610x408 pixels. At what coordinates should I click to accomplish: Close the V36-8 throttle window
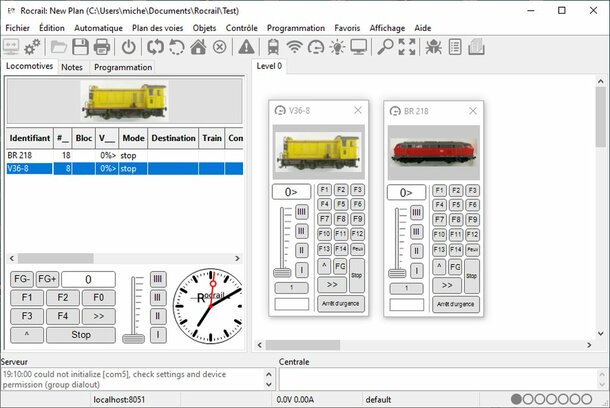tap(358, 110)
